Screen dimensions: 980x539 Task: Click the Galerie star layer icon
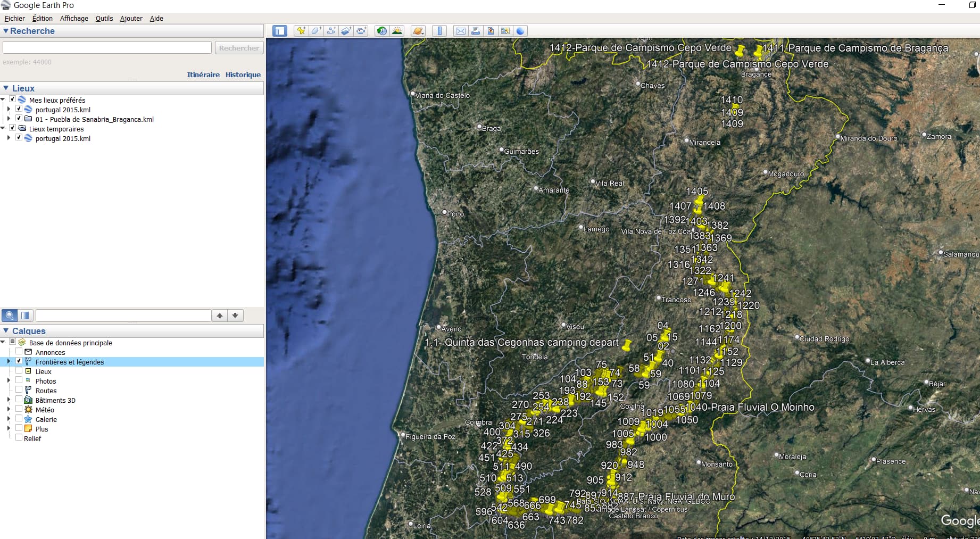coord(28,419)
